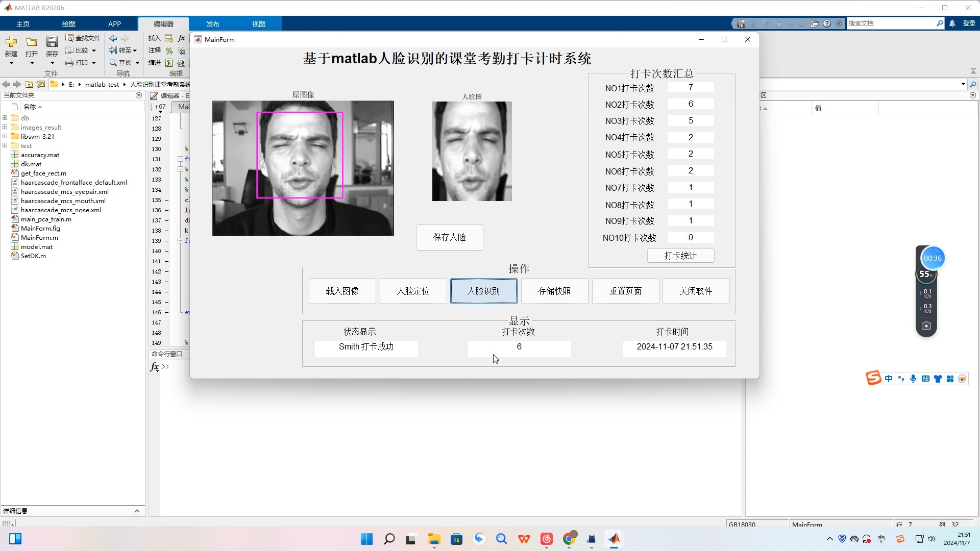Select MainForm.m in the file list
The width and height of the screenshot is (980, 551).
[39, 237]
